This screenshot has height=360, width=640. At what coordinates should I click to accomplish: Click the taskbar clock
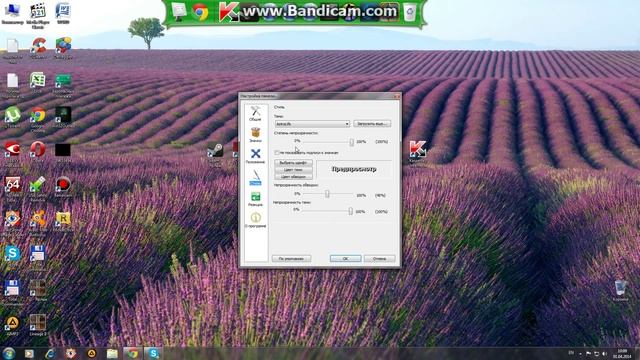(x=622, y=353)
